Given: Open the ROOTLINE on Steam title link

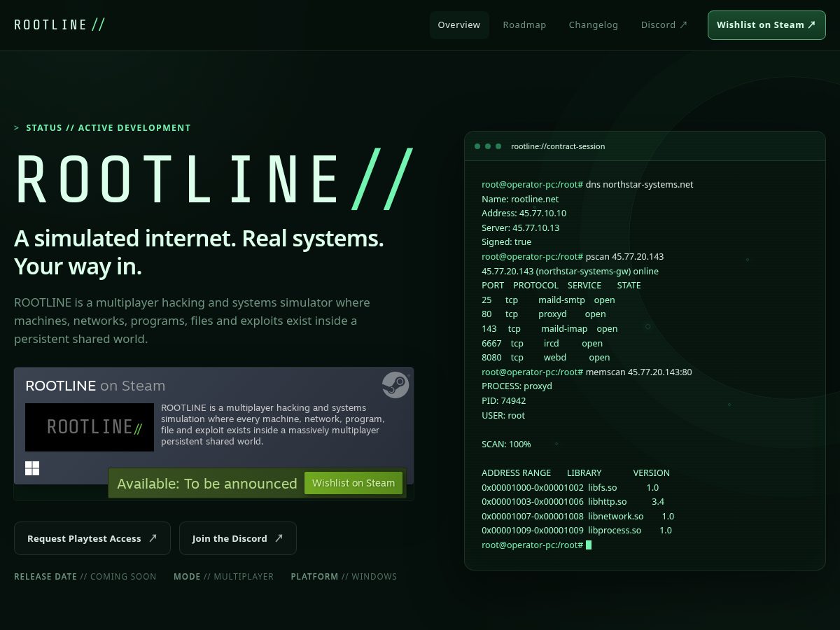Looking at the screenshot, I should click(95, 386).
